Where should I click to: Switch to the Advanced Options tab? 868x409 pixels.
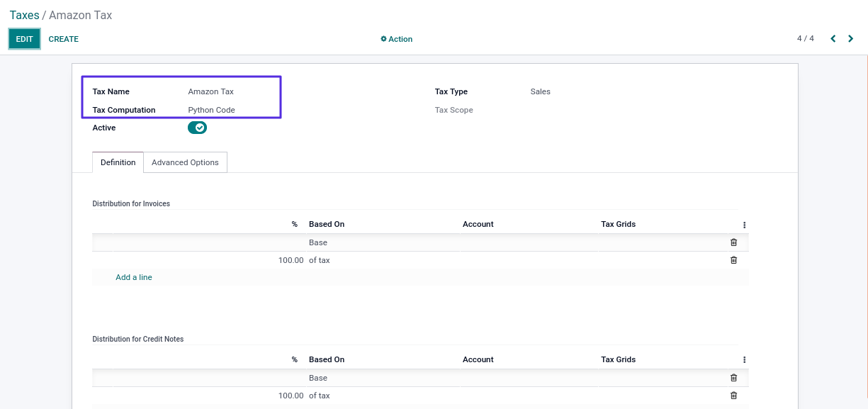[185, 162]
